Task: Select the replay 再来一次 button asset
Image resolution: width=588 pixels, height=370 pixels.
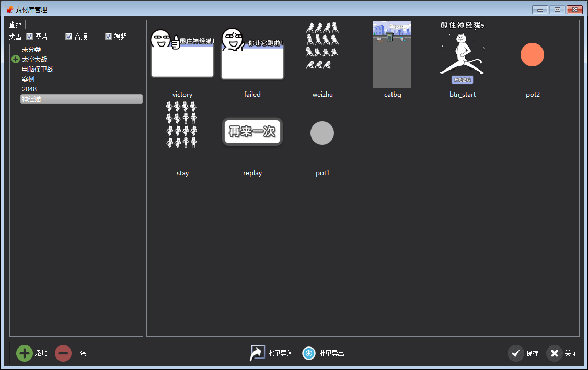Action: pos(252,132)
